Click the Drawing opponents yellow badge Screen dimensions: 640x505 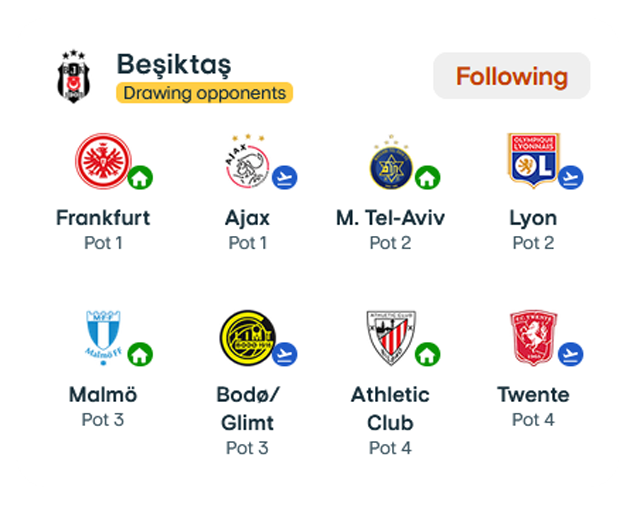(204, 93)
